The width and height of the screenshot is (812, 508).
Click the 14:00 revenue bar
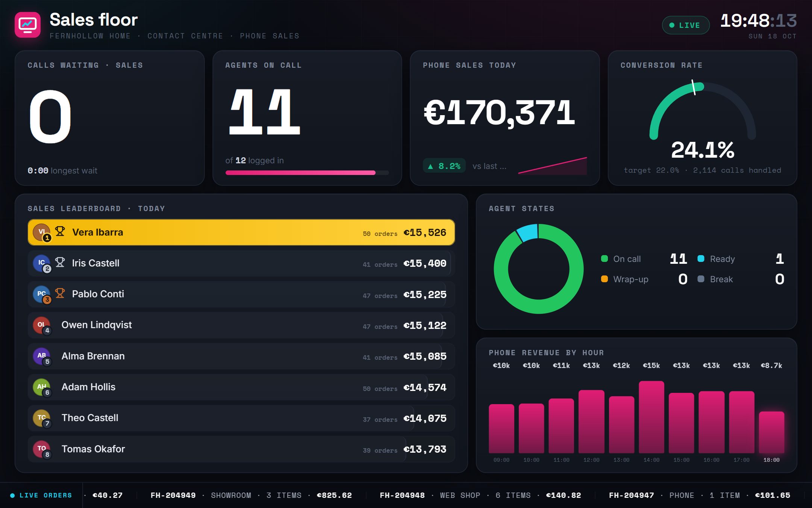point(651,417)
